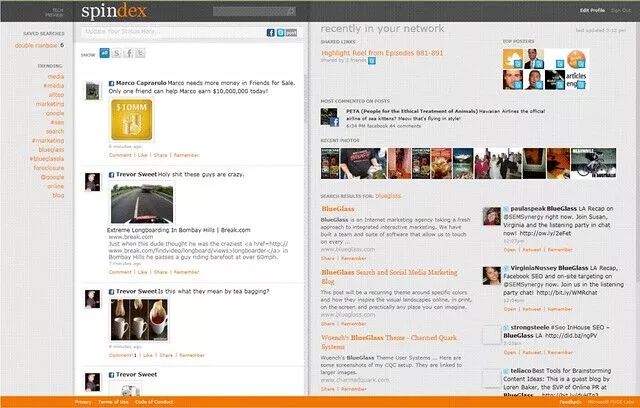Click paulaspeak's avatar
The height and width of the screenshot is (408, 640).
tap(491, 216)
